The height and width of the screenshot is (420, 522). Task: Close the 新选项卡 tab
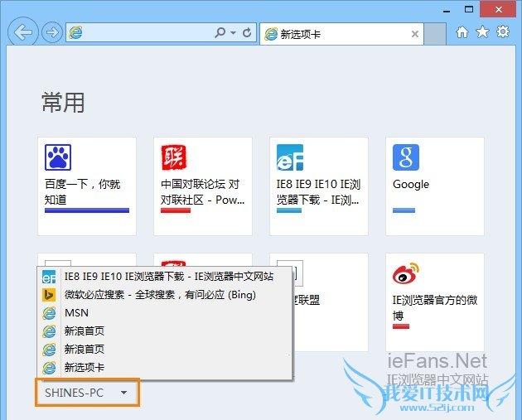[x=415, y=34]
